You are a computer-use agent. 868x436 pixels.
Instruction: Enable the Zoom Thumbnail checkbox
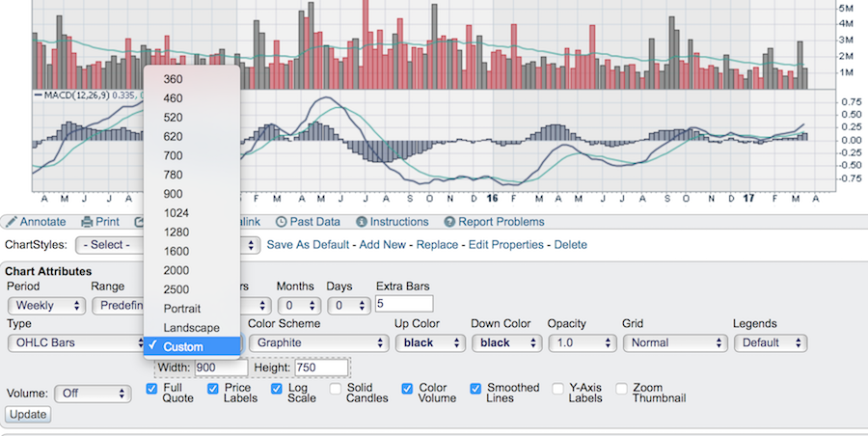[x=621, y=389]
